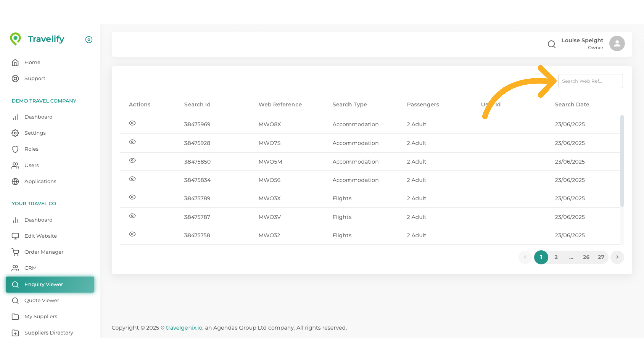Go to the next page with the arrow
644x362 pixels.
click(x=617, y=257)
